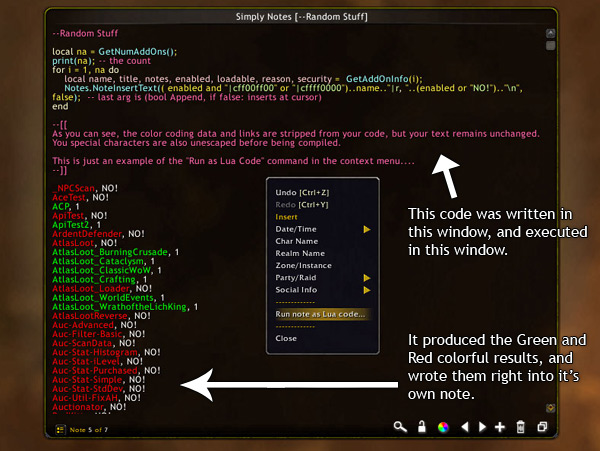Click the AtlasLoot_Loader, NO! row

(x=102, y=288)
